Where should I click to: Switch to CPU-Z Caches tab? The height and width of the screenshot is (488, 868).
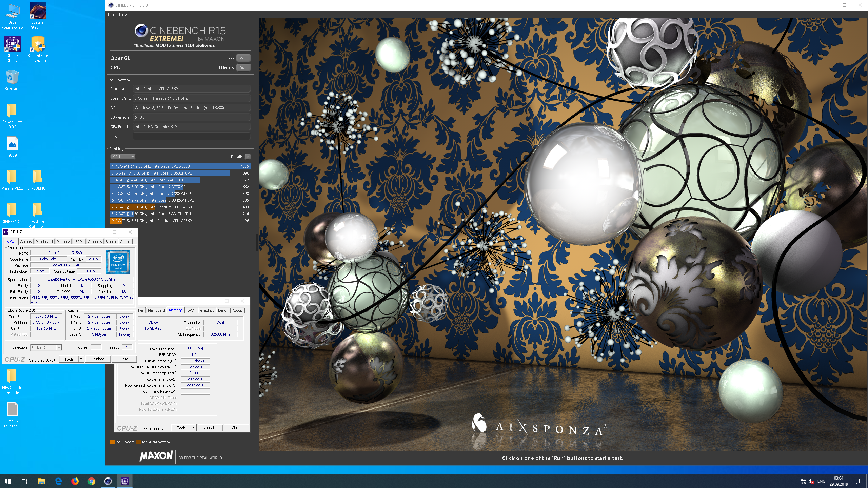point(26,242)
